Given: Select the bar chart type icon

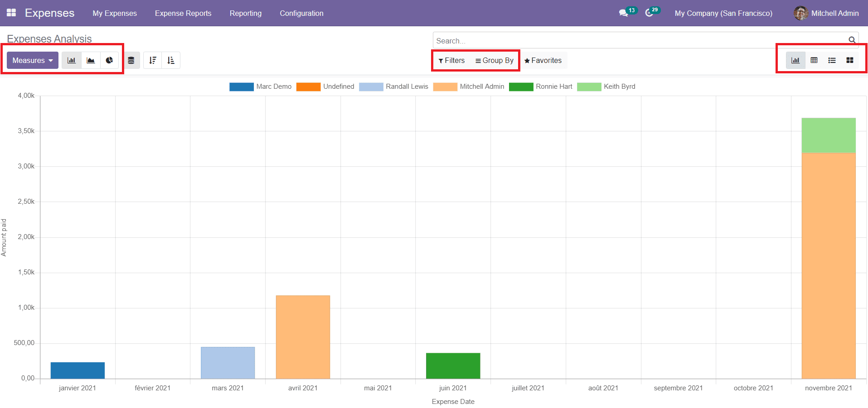Looking at the screenshot, I should coord(71,60).
